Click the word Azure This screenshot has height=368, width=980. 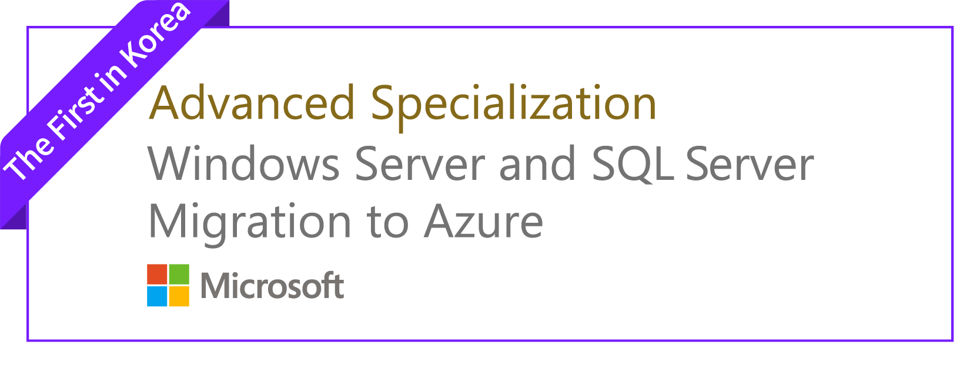(484, 222)
